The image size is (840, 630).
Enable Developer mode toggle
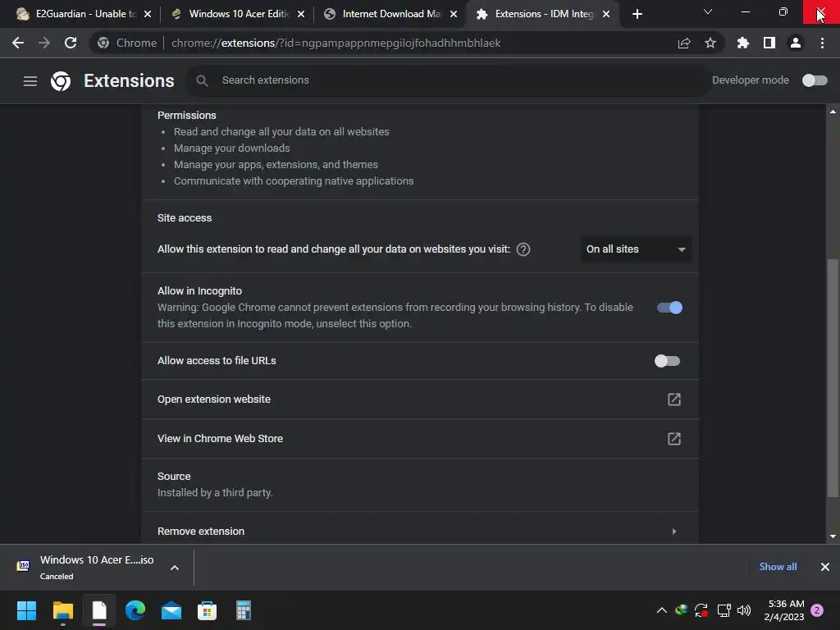tap(815, 80)
